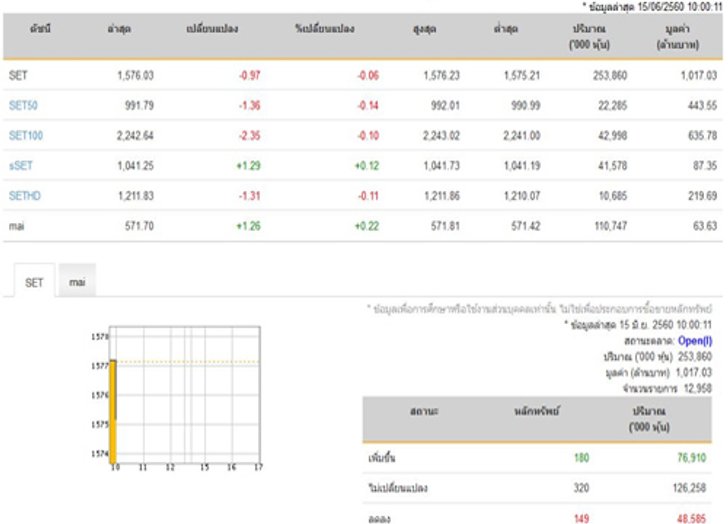The height and width of the screenshot is (524, 728).
Task: Select SET100 low value 2,241.00
Action: pos(522,136)
